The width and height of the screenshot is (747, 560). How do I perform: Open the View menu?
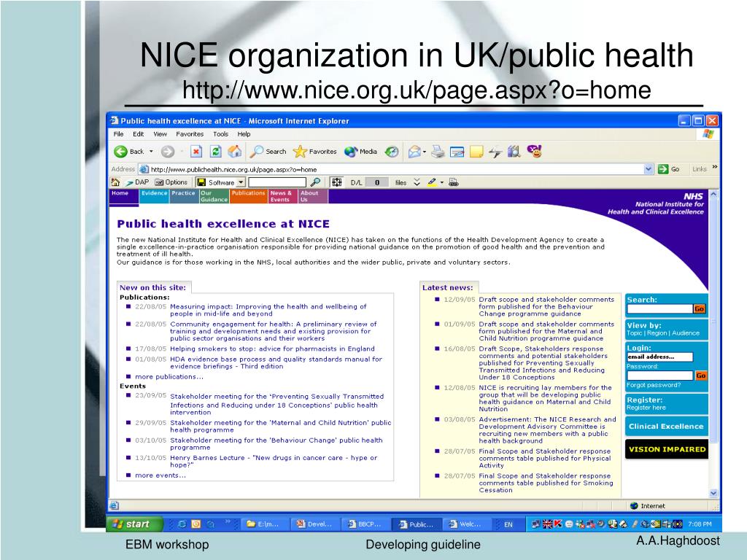coord(160,134)
